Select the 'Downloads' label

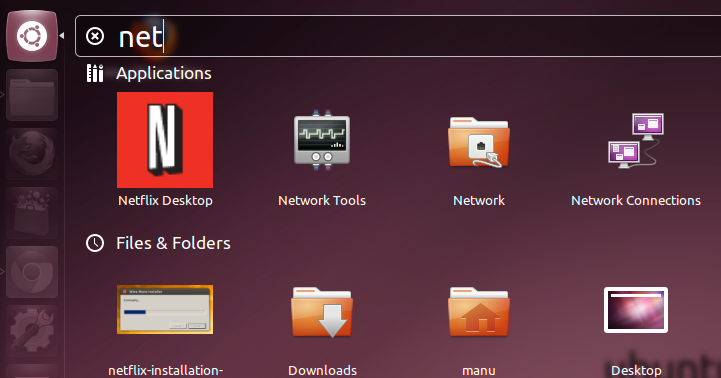tap(322, 370)
